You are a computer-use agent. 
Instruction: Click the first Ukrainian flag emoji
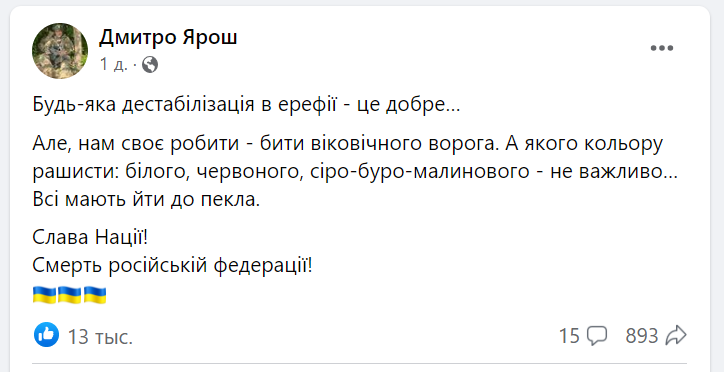pyautogui.click(x=44, y=295)
